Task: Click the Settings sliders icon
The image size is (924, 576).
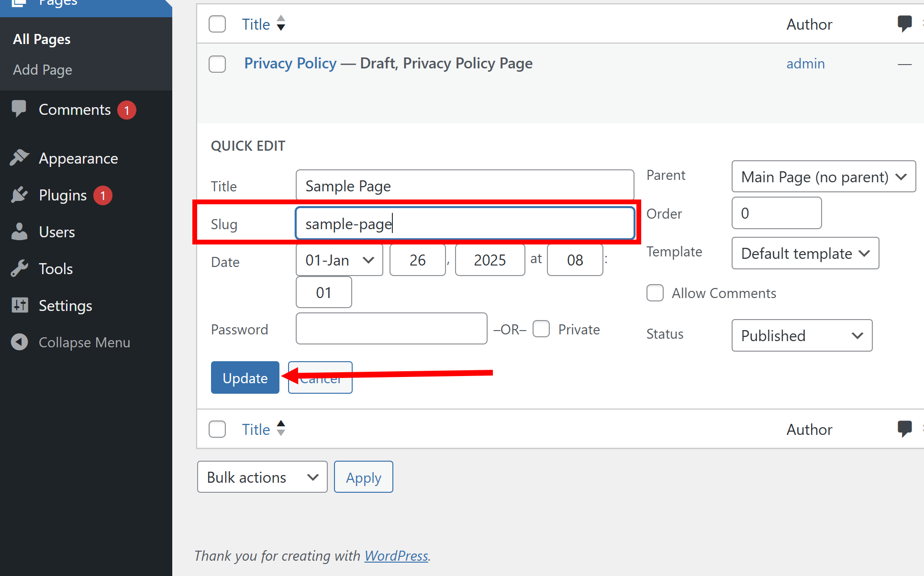Action: (20, 305)
